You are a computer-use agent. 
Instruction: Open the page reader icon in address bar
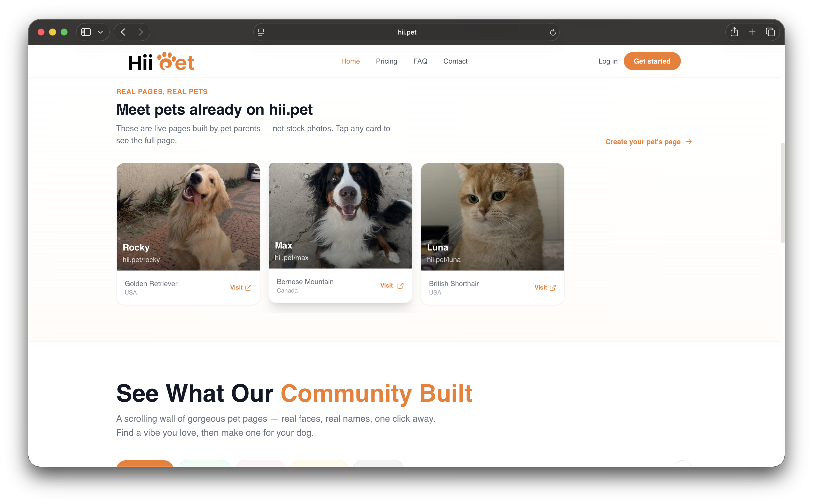[x=261, y=32]
